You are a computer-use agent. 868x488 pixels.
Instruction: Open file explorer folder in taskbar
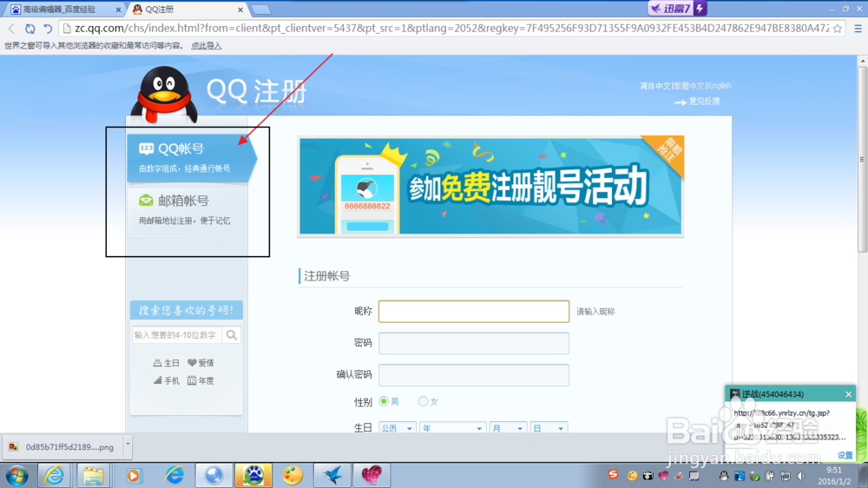[x=94, y=475]
